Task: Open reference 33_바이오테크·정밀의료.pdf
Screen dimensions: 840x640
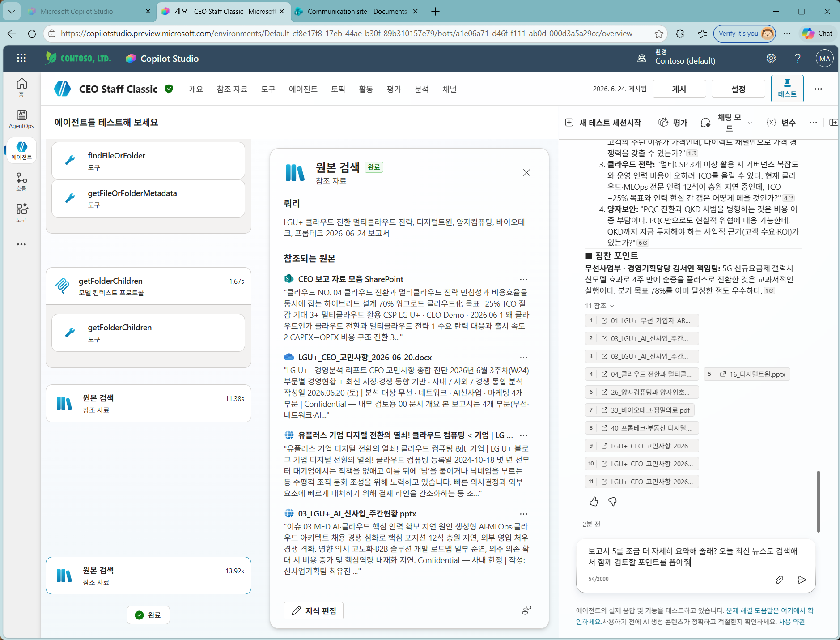Action: pos(640,410)
